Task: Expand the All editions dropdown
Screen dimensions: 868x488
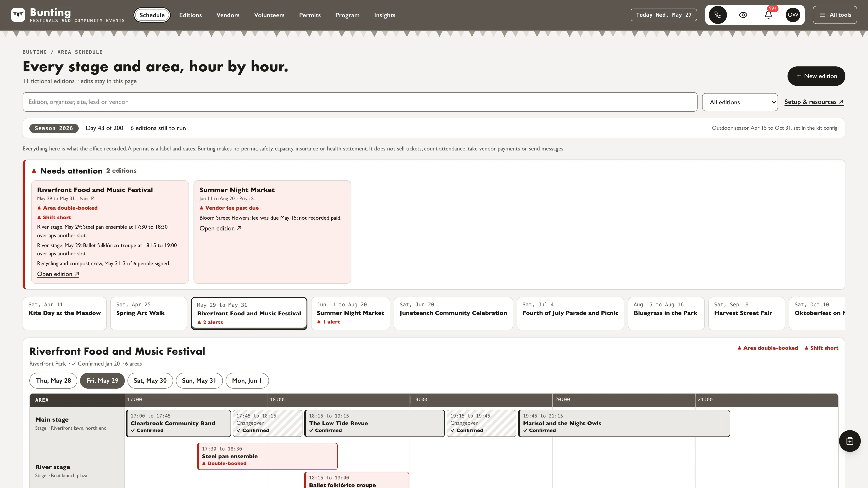Action: [x=740, y=102]
